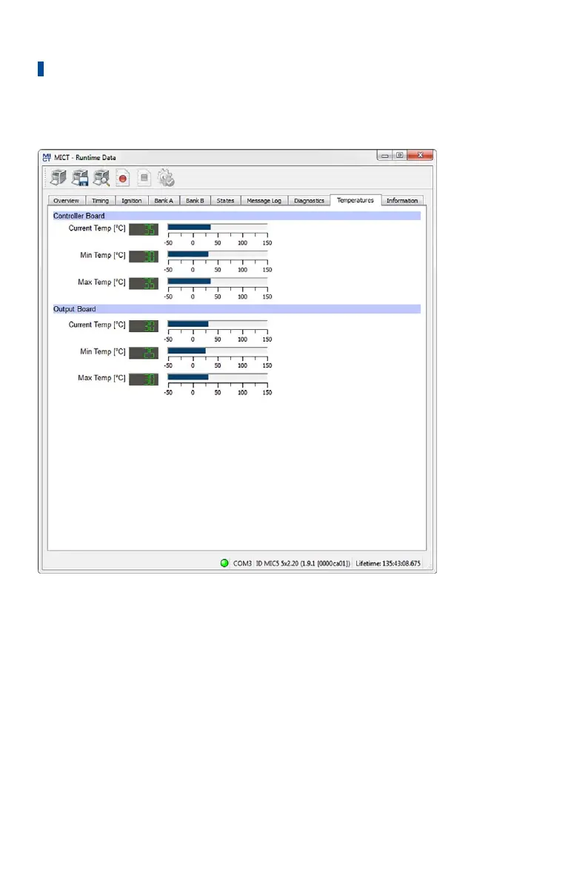Go to the Bank A tab
This screenshot has width=588, height=882.
coord(164,201)
